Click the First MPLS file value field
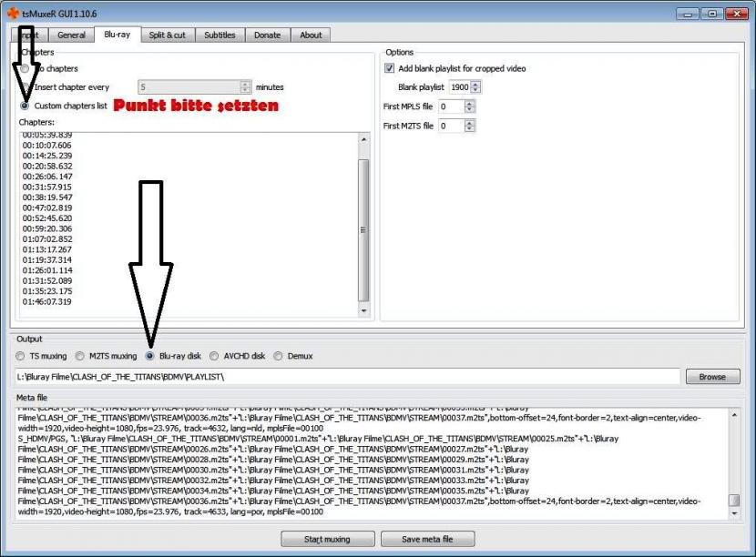 (x=451, y=106)
